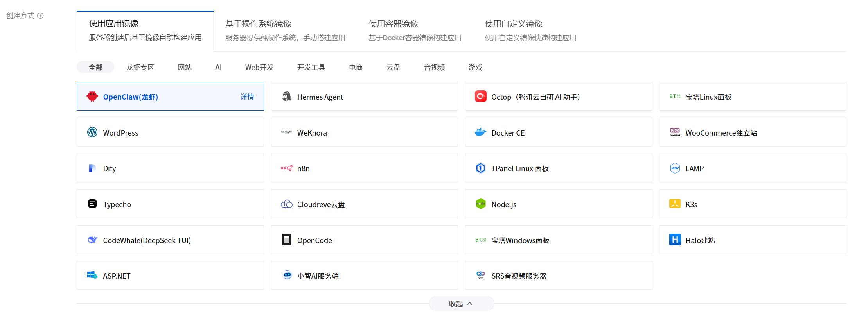
Task: Choose the OpenCode image label
Action: point(314,240)
